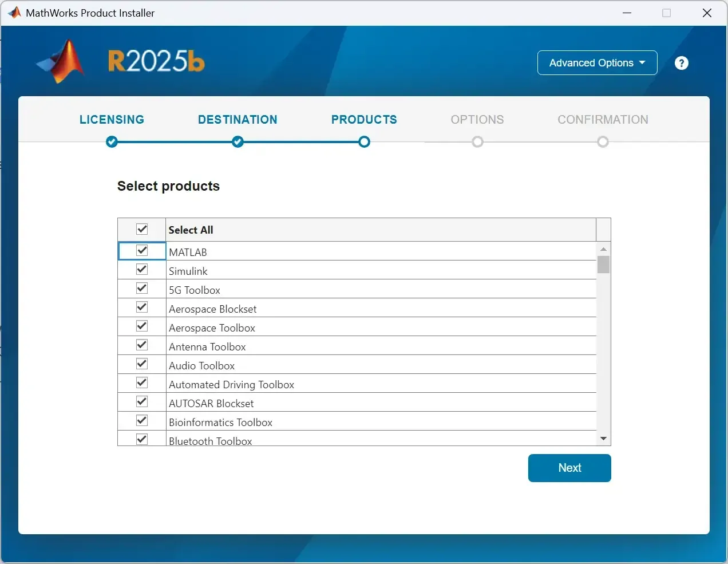This screenshot has height=564, width=728.
Task: Uncheck the Simulink checkbox
Action: pyautogui.click(x=142, y=269)
